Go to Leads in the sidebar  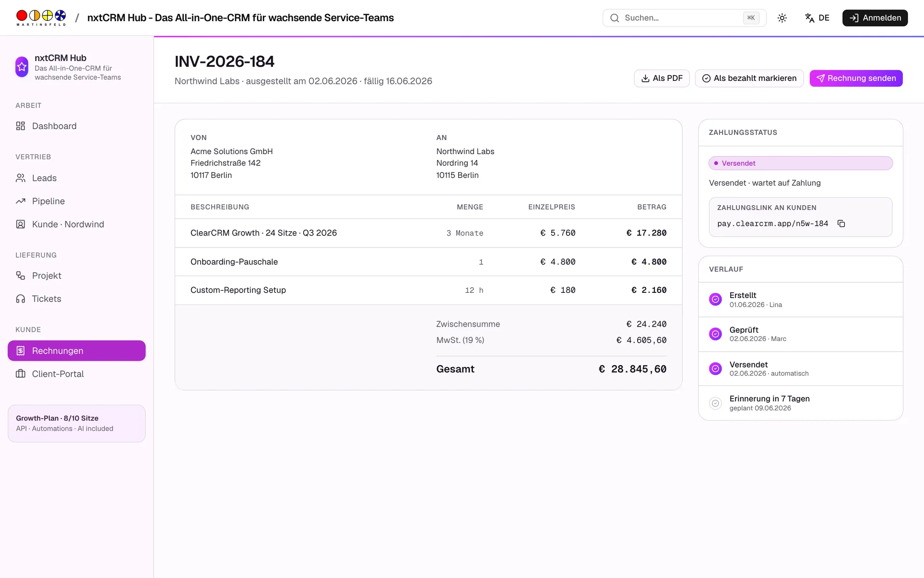77,178
